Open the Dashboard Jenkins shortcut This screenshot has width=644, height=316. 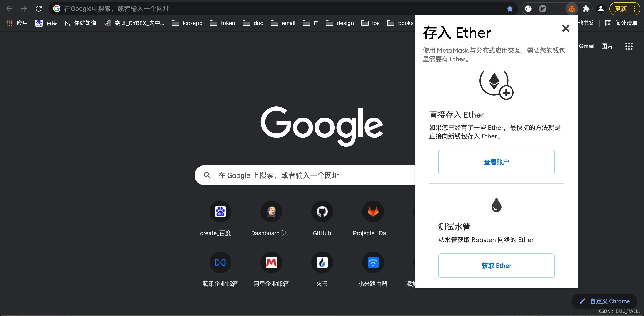click(x=271, y=219)
